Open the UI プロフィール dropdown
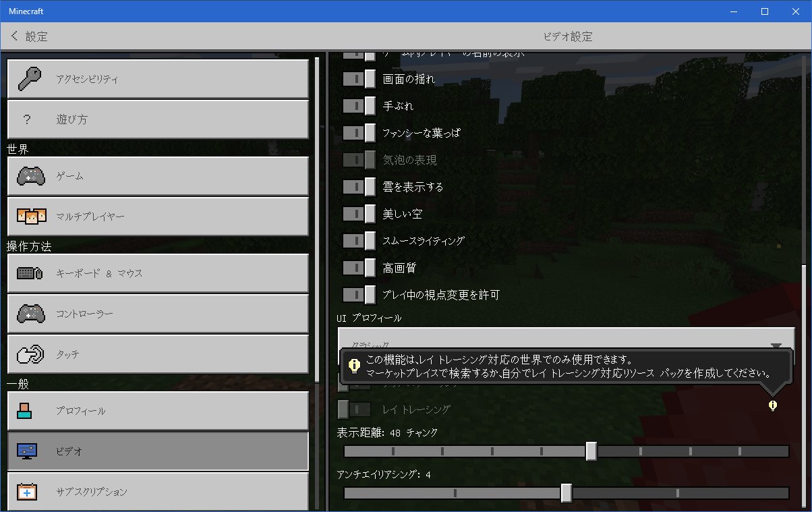 click(x=566, y=345)
